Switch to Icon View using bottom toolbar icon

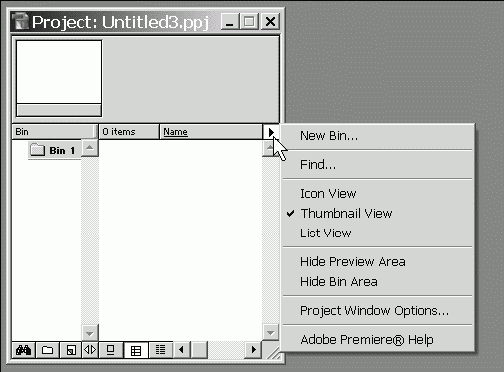[111, 350]
